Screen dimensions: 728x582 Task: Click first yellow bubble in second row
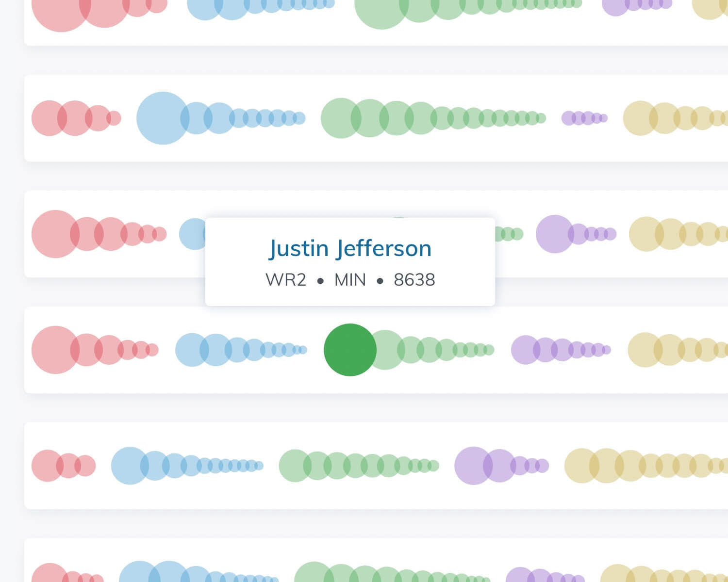pos(641,118)
